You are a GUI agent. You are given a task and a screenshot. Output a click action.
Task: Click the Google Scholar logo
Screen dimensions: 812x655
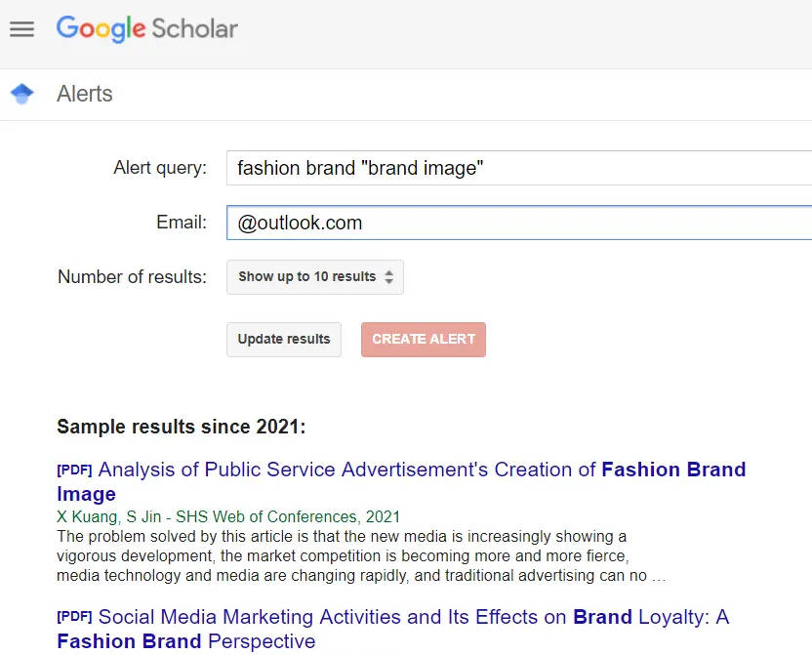click(147, 29)
